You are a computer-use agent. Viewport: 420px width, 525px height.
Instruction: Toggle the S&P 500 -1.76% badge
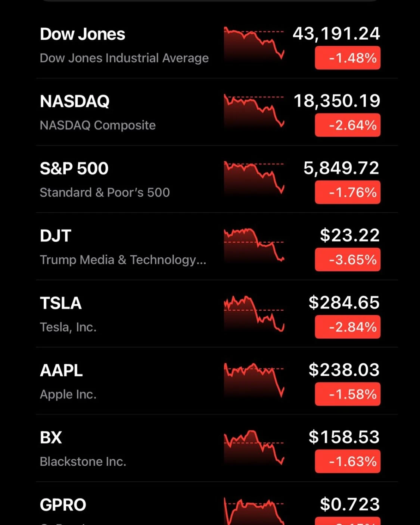click(347, 192)
